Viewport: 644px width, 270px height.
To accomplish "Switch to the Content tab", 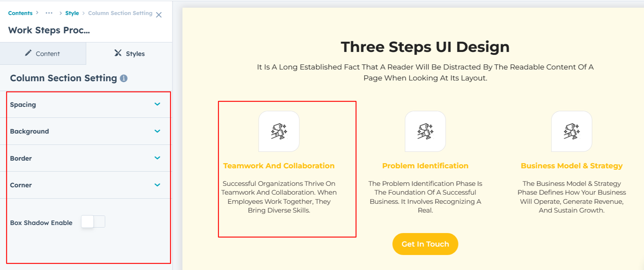I will [x=43, y=54].
